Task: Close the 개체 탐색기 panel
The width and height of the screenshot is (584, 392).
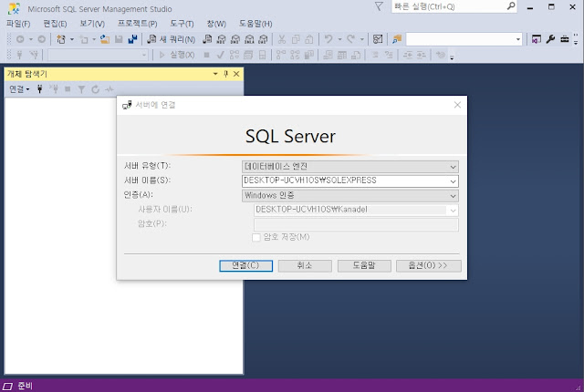Action: point(236,74)
